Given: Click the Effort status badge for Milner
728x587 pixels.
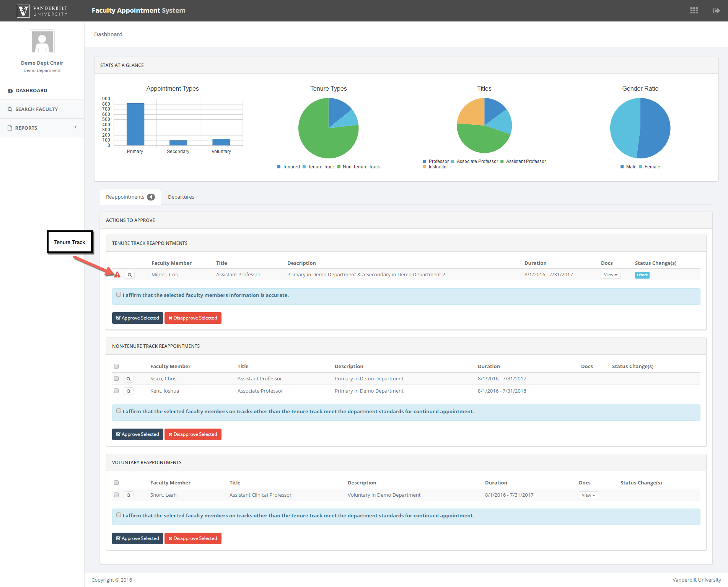Looking at the screenshot, I should click(642, 275).
